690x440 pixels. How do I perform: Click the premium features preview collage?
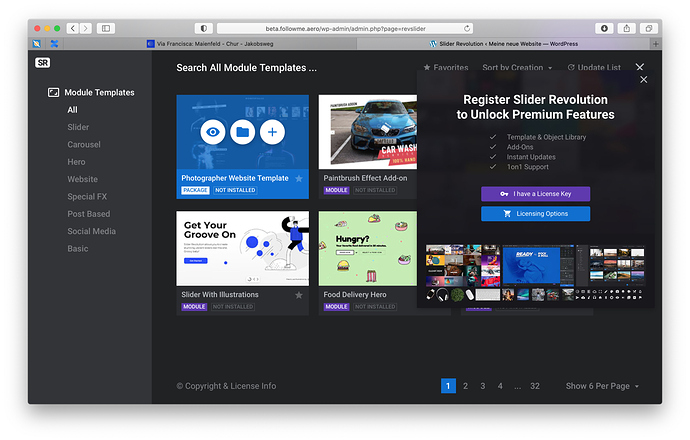[535, 273]
